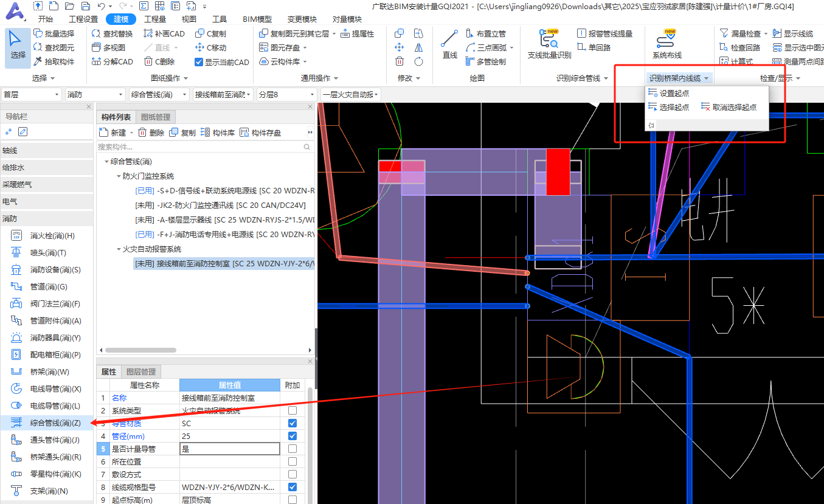Click the 报警管线提量 tool
Image resolution: width=824 pixels, height=504 pixels.
click(x=605, y=33)
